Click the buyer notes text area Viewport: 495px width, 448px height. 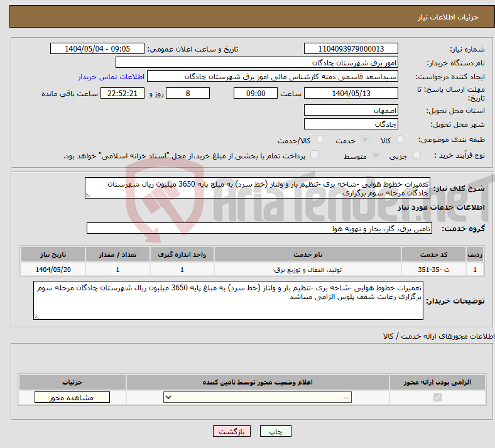coord(228,300)
